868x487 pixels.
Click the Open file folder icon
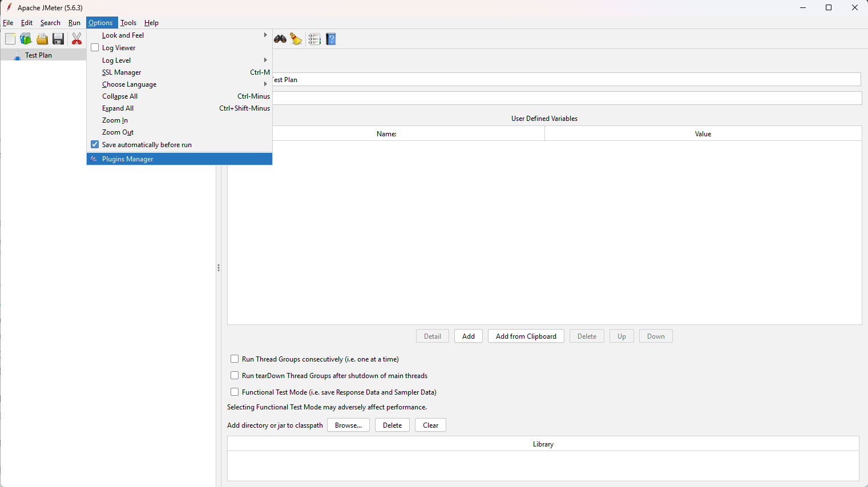pos(42,39)
